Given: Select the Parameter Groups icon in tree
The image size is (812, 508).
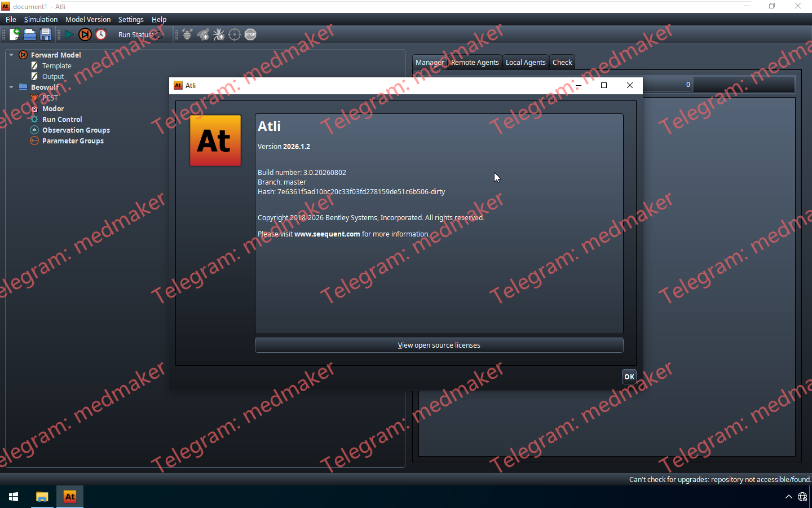Looking at the screenshot, I should click(x=34, y=141).
